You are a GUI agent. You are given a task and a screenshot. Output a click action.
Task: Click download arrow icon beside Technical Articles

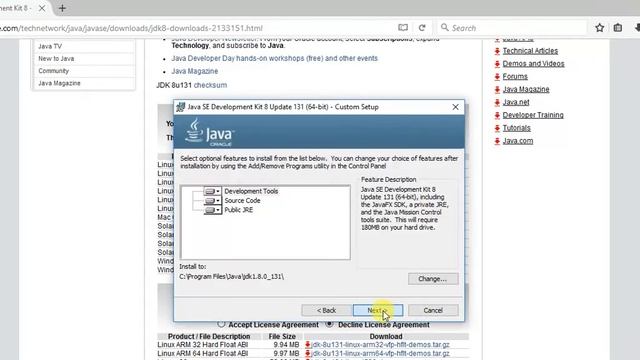tap(497, 51)
